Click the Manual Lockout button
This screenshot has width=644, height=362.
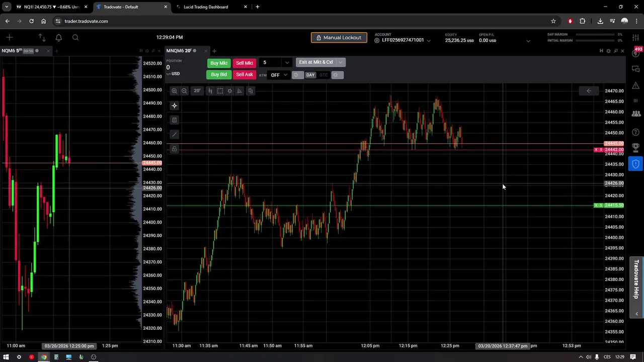point(339,38)
